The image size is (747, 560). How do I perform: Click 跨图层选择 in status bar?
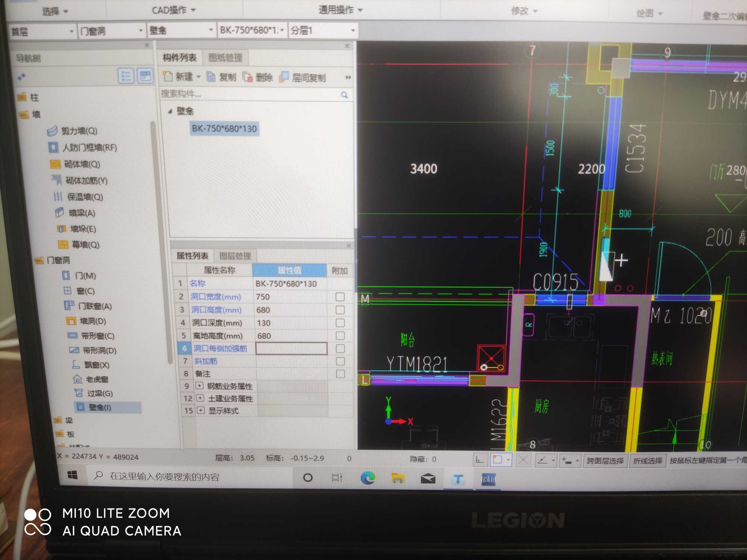click(605, 461)
